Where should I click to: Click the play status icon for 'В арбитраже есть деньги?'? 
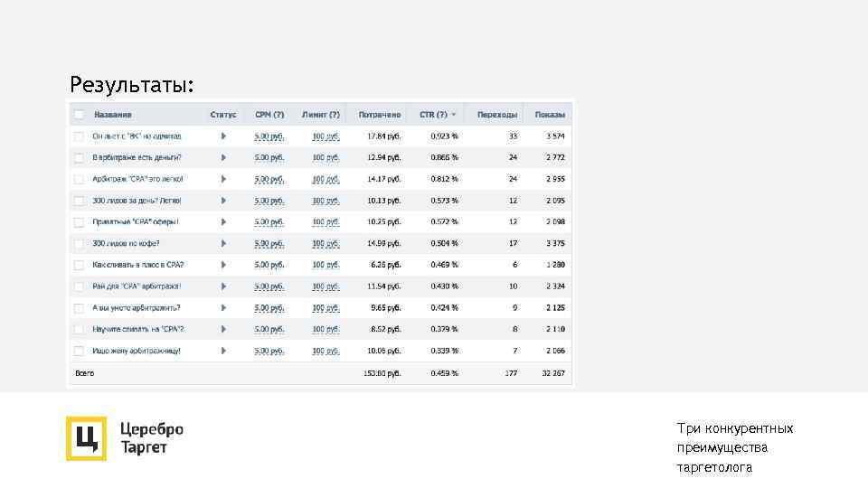click(x=223, y=157)
